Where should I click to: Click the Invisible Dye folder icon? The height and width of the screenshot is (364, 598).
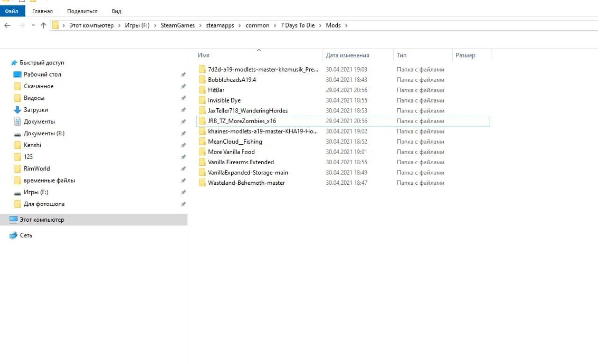(202, 100)
